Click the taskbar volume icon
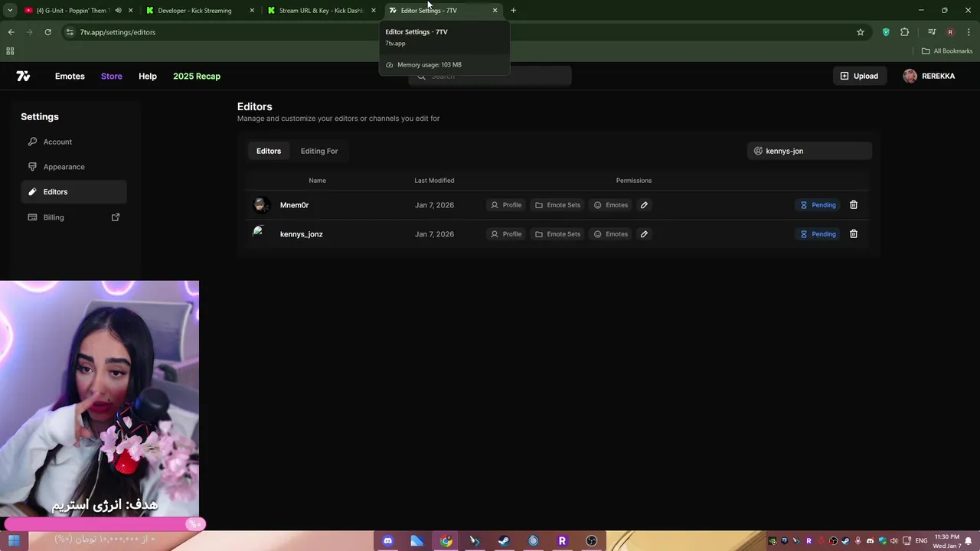The image size is (980, 551). point(893,541)
